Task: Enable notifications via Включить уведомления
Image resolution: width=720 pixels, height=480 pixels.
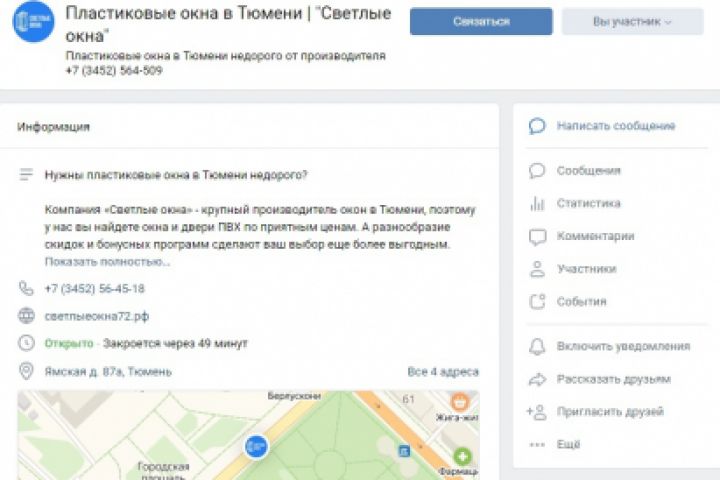Action: (x=623, y=347)
